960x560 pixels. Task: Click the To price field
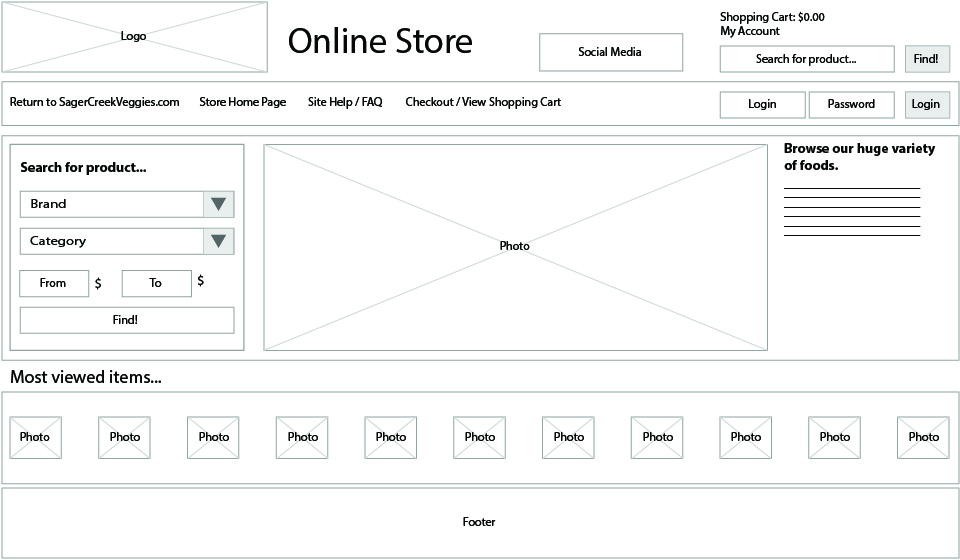[156, 283]
